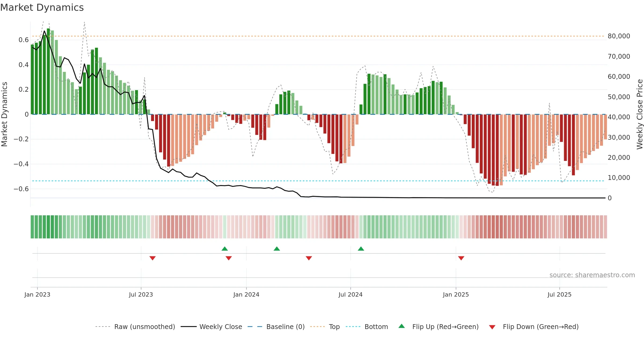This screenshot has height=362, width=644.
Task: Toggle the Bottom legend entry
Action: (x=367, y=327)
